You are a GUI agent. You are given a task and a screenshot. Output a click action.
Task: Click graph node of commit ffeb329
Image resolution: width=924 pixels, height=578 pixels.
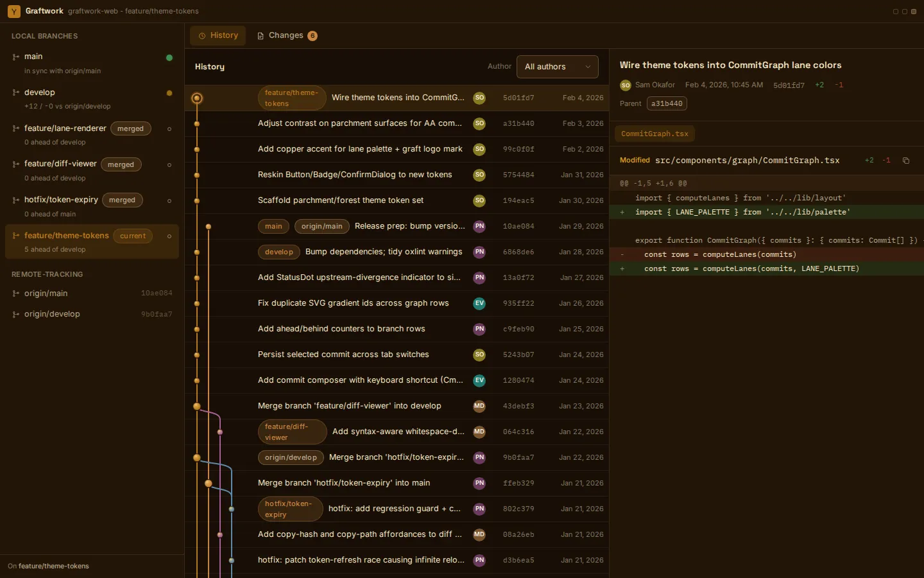tap(208, 483)
